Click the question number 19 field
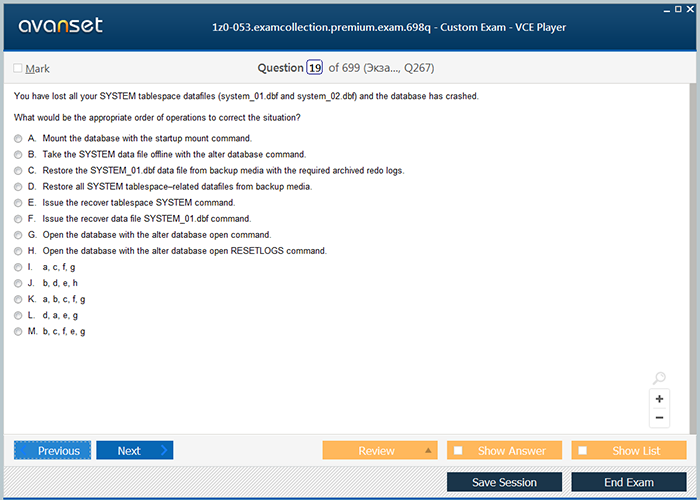Image resolution: width=700 pixels, height=500 pixels. coord(315,68)
